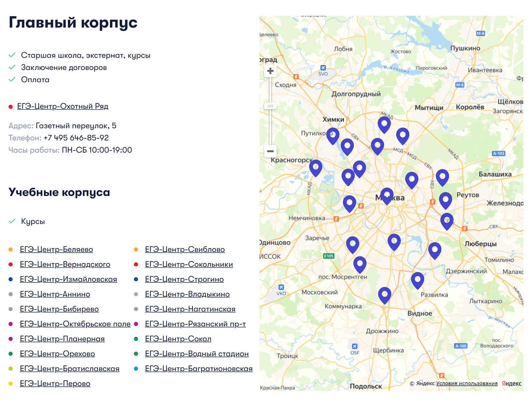Open ЕГЭ-Центр-Октябрьское поле link

pyautogui.click(x=75, y=324)
